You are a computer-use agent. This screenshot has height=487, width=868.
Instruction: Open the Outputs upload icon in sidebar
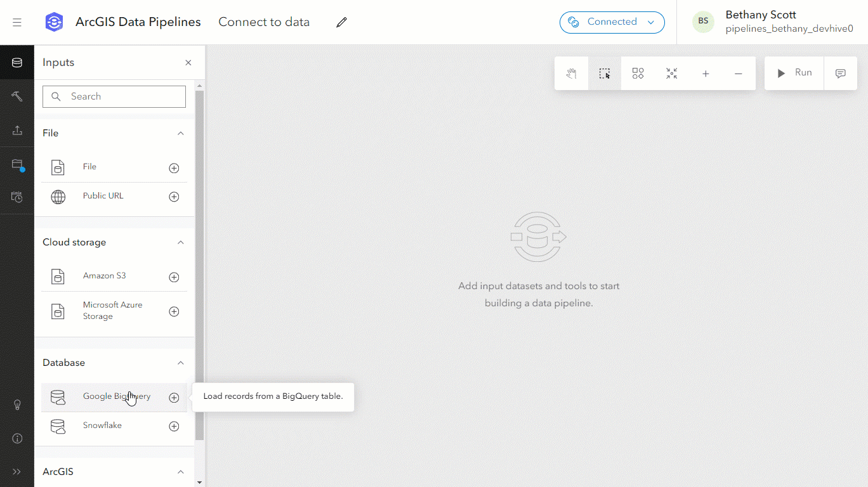pyautogui.click(x=17, y=130)
